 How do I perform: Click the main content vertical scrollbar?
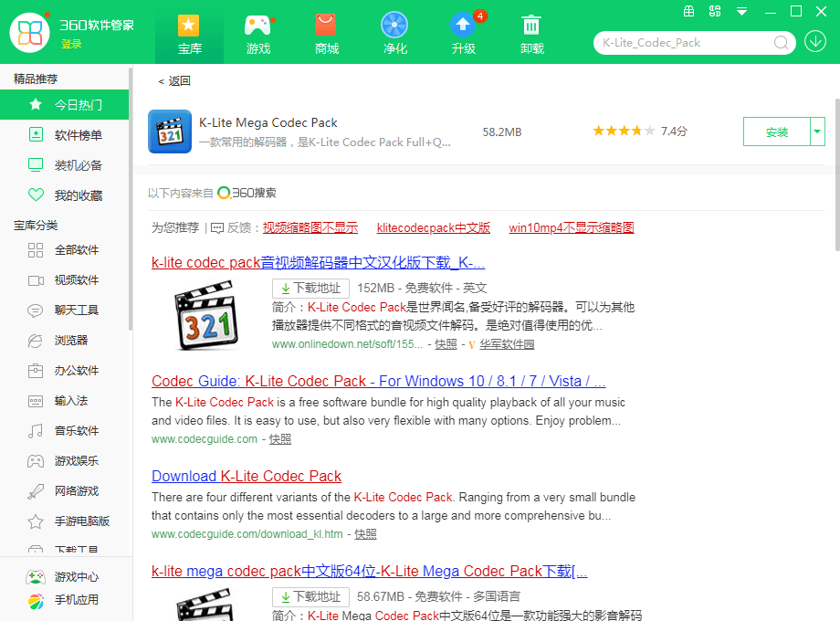[x=837, y=174]
